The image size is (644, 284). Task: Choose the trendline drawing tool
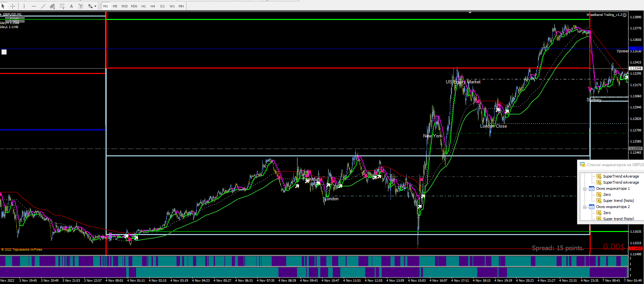(43, 6)
